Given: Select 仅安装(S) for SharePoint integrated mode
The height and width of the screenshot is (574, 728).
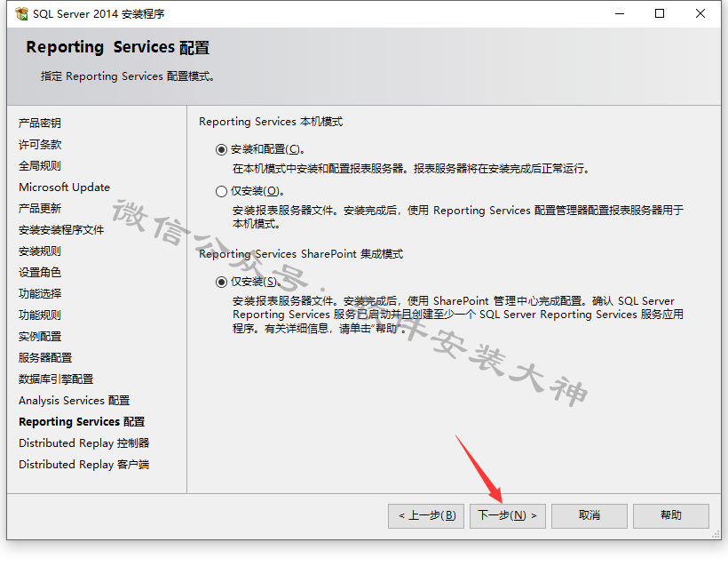Looking at the screenshot, I should point(221,283).
